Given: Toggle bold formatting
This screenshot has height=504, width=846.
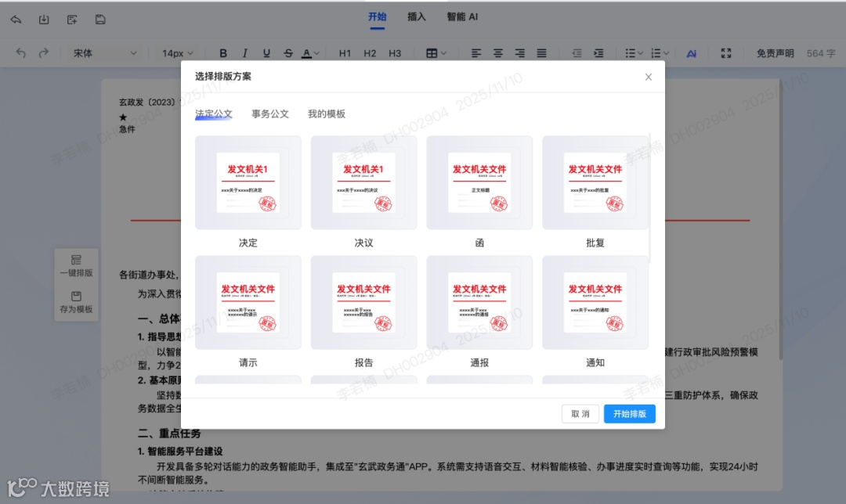Looking at the screenshot, I should [222, 52].
